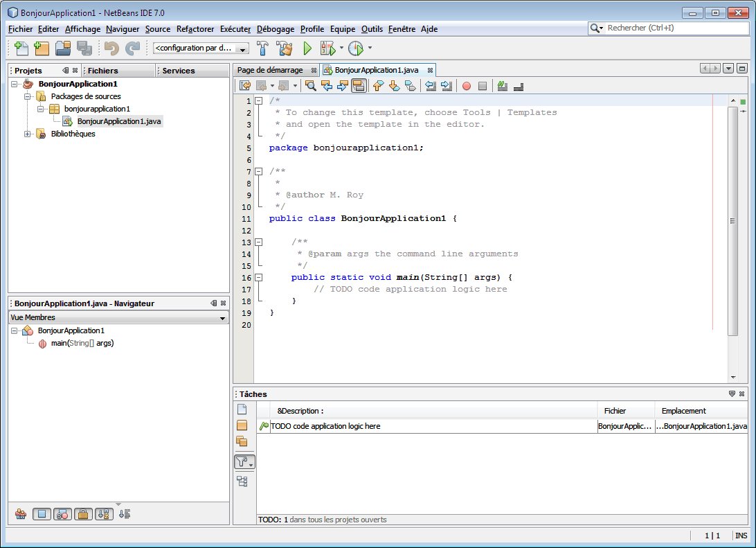Viewport: 756px width, 548px height.
Task: Create a new file with the toolbar icon
Action: tap(21, 48)
